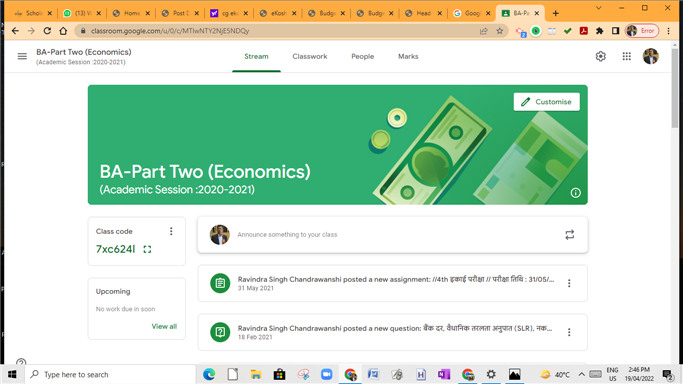Switch to the Classwork tab

(x=310, y=57)
